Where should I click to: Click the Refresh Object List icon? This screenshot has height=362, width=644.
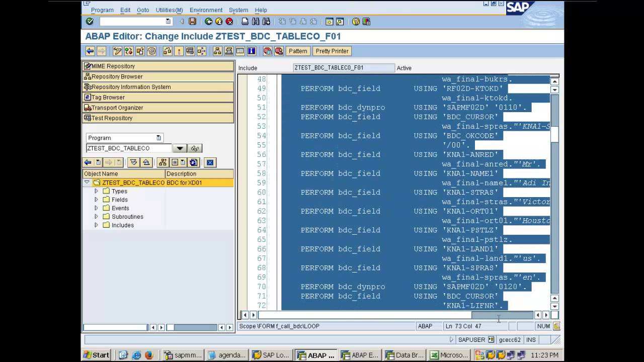(194, 162)
